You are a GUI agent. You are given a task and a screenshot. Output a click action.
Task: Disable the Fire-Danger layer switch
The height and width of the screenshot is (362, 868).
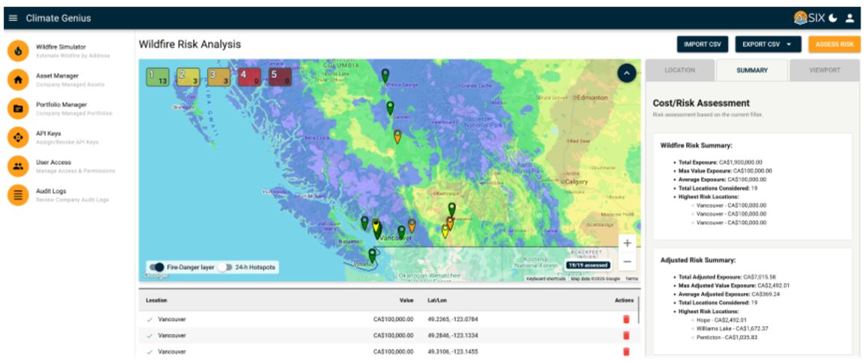(156, 267)
